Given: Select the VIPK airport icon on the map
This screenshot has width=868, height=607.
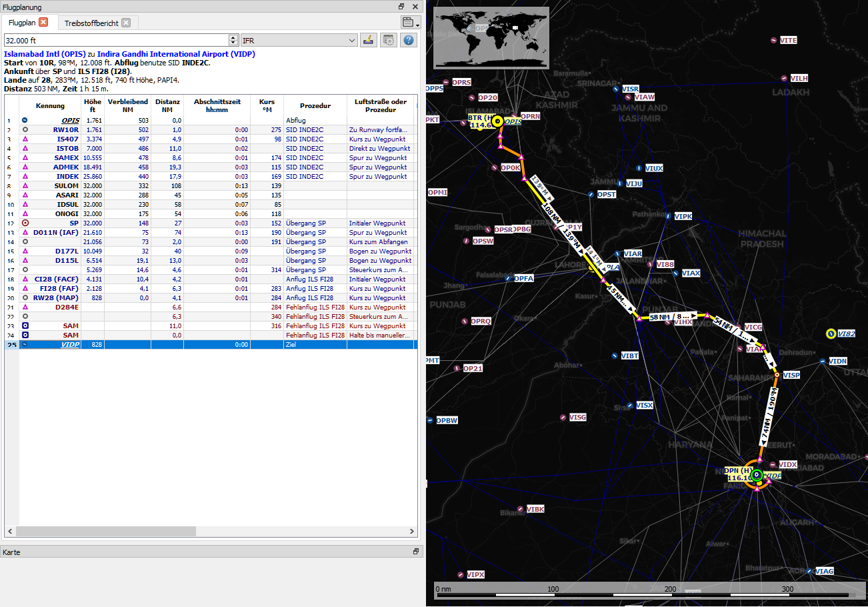Looking at the screenshot, I should click(x=669, y=216).
